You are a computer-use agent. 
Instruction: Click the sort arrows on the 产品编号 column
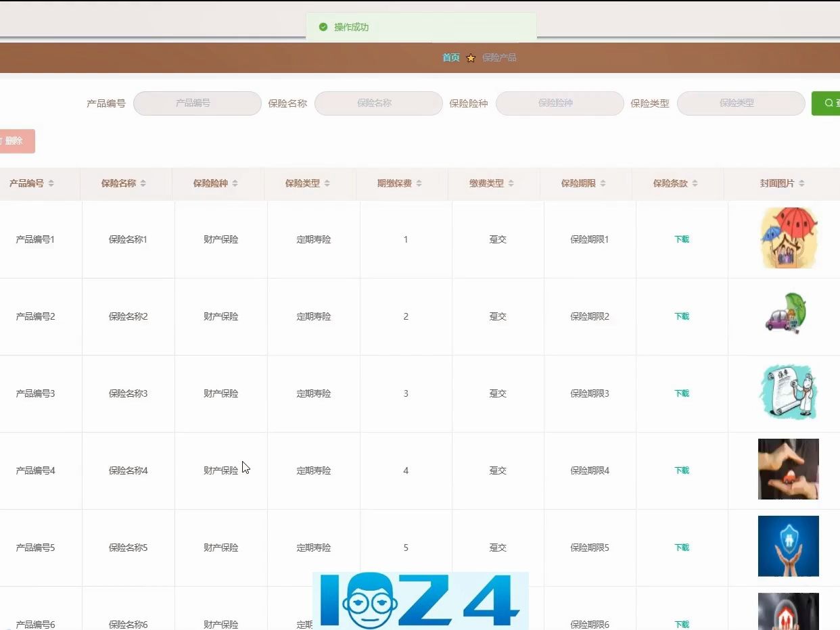pyautogui.click(x=53, y=183)
